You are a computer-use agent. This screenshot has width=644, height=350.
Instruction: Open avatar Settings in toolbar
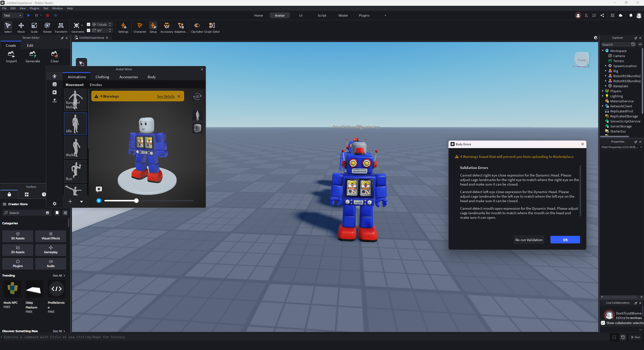point(123,28)
